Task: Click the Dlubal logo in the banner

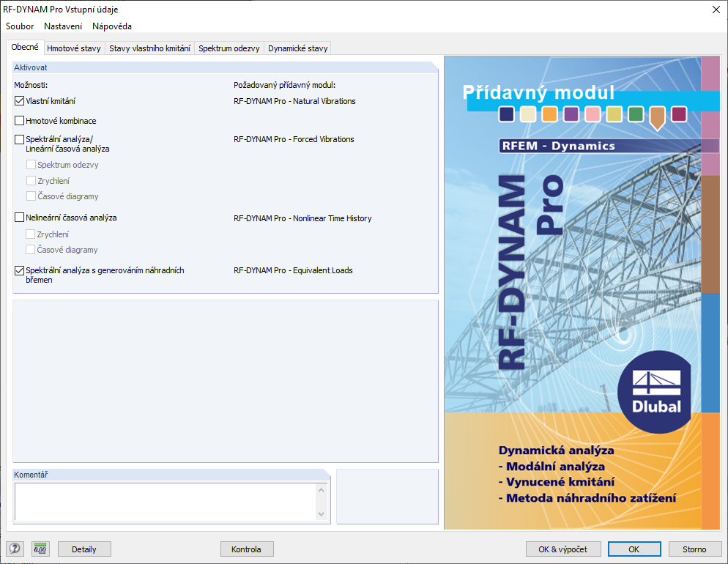Action: (656, 393)
